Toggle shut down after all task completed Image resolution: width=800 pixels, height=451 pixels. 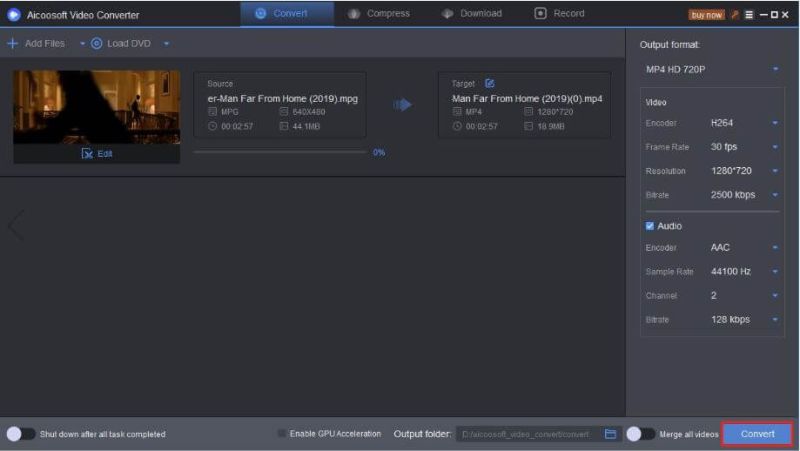point(20,434)
